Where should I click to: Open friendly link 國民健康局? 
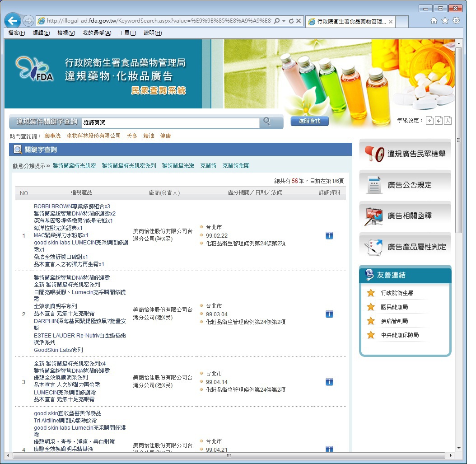(394, 307)
